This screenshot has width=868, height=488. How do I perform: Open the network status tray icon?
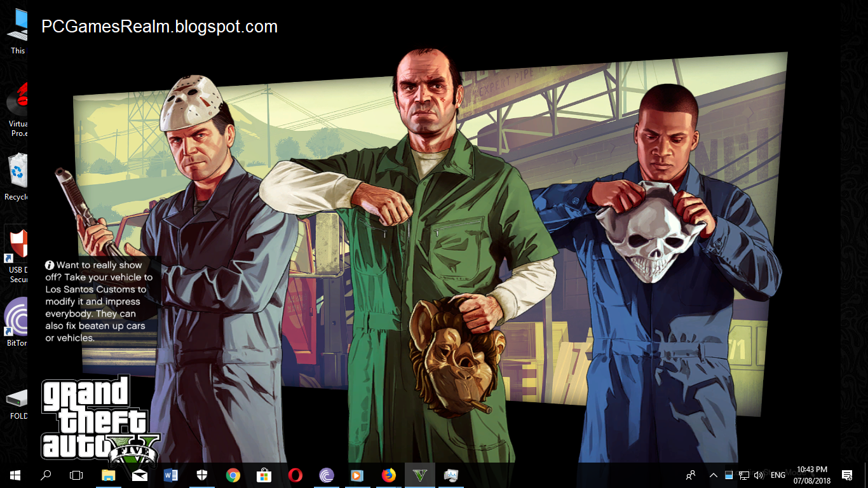pyautogui.click(x=743, y=475)
